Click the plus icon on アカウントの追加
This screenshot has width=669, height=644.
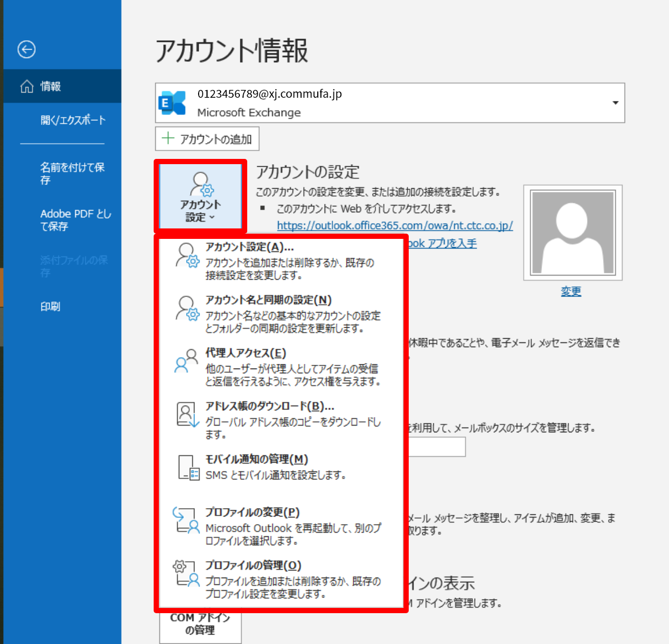pos(168,138)
